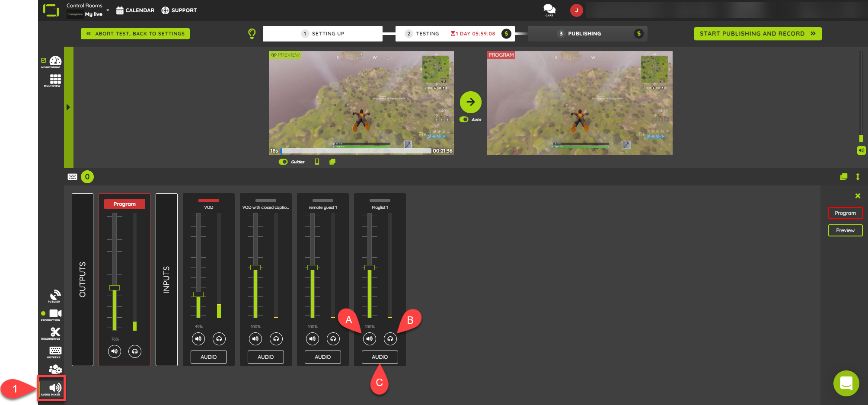Screen dimensions: 868x405
Task: Open AUDIO settings for VOD with closed captions
Action: point(266,357)
